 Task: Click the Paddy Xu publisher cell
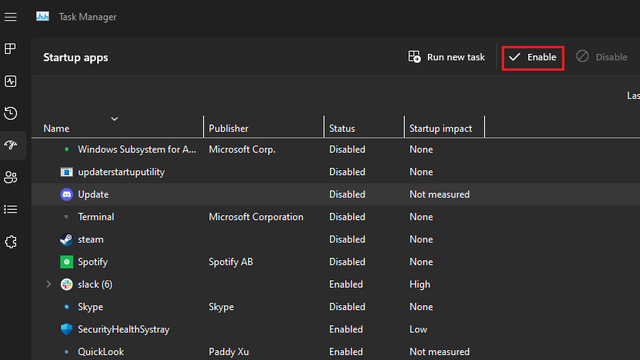coord(229,351)
